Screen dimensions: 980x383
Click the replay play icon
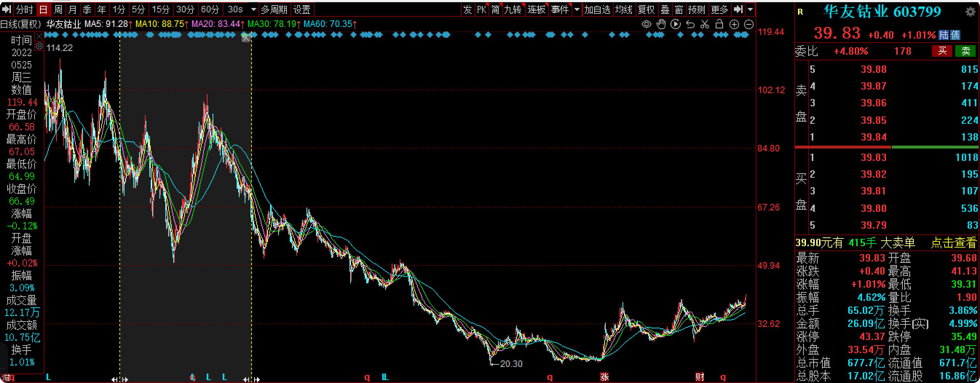[x=676, y=25]
